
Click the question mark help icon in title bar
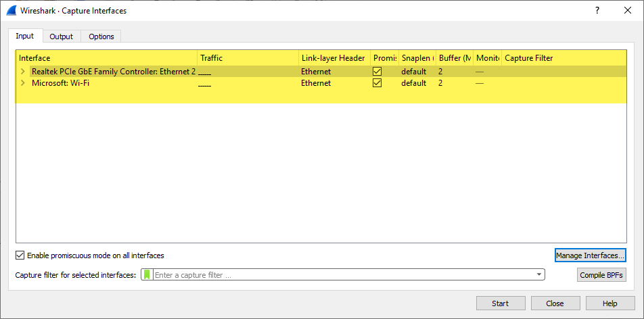click(597, 11)
